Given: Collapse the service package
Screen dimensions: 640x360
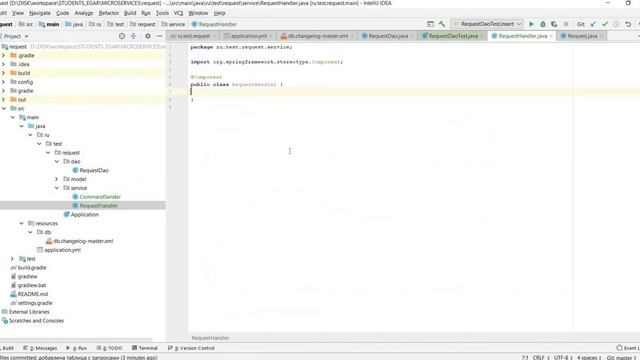Looking at the screenshot, I should [x=57, y=188].
